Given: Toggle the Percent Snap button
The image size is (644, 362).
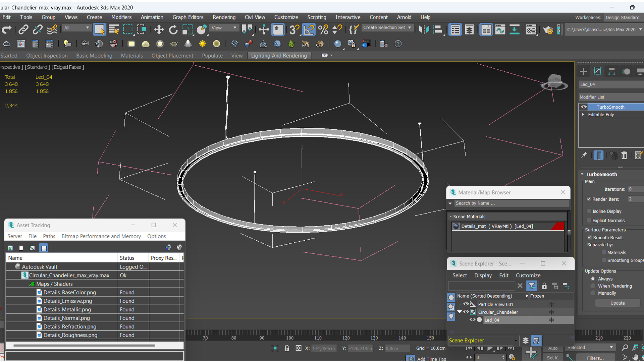Looking at the screenshot, I should (x=323, y=29).
